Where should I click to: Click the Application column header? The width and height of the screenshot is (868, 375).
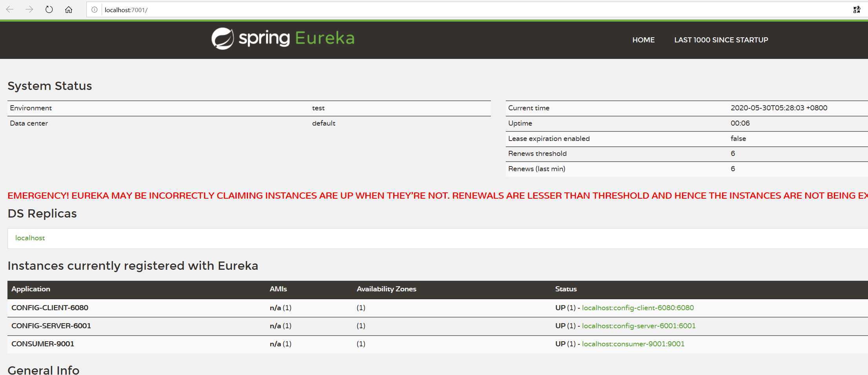tap(31, 289)
